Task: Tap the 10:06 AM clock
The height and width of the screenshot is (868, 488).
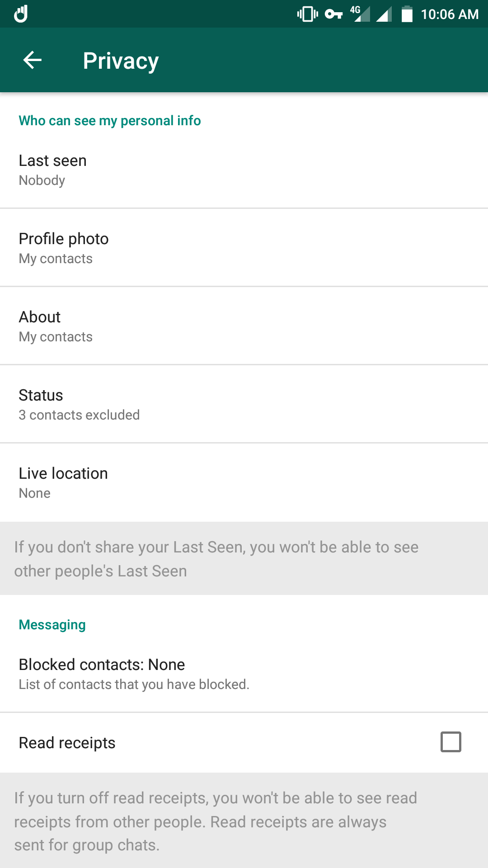Action: coord(450,14)
